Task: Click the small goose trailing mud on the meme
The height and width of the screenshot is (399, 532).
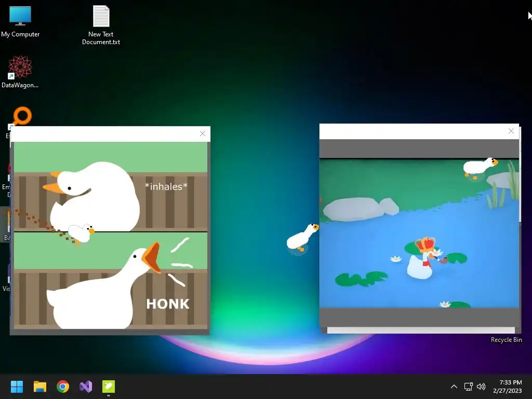Action: (82, 233)
